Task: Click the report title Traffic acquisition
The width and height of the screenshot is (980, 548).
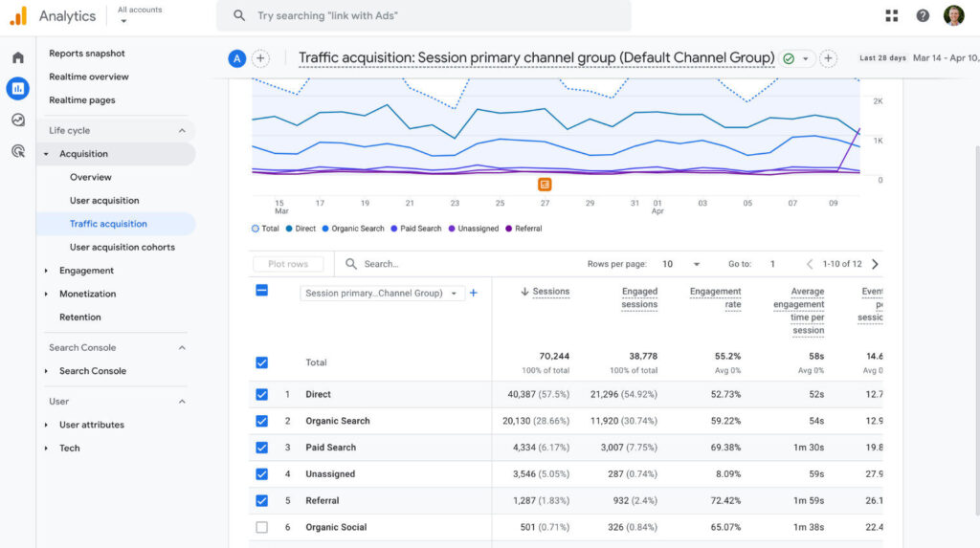Action: 536,58
